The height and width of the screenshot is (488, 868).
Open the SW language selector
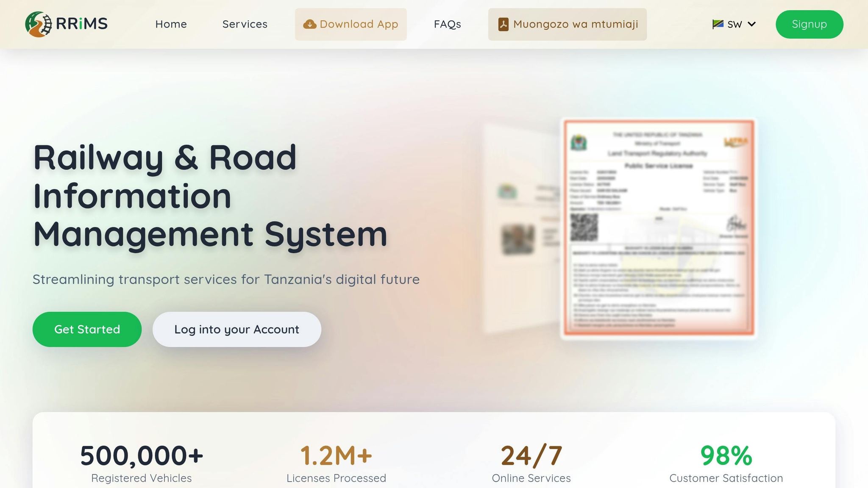pyautogui.click(x=734, y=24)
